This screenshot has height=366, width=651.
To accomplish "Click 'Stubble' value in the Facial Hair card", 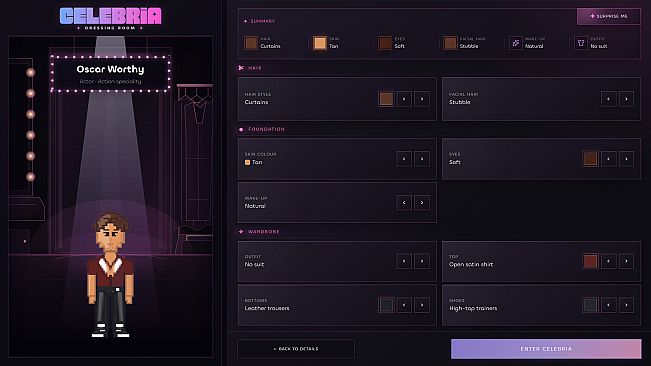I will coord(460,102).
